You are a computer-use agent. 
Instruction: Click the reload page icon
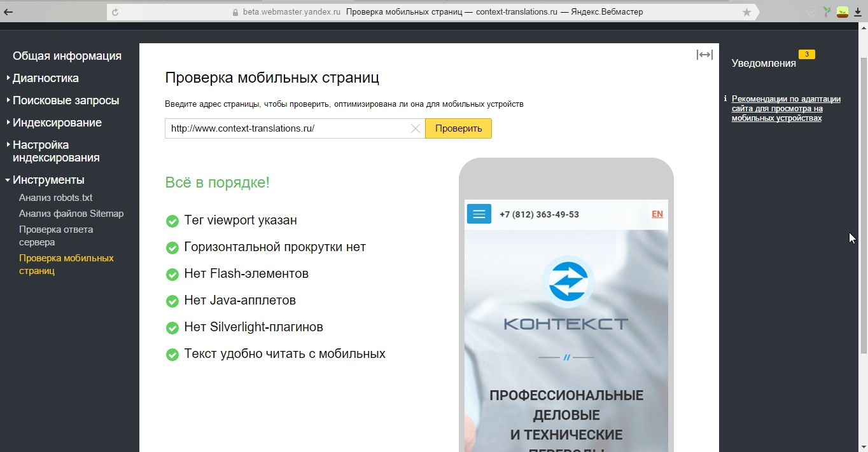115,12
